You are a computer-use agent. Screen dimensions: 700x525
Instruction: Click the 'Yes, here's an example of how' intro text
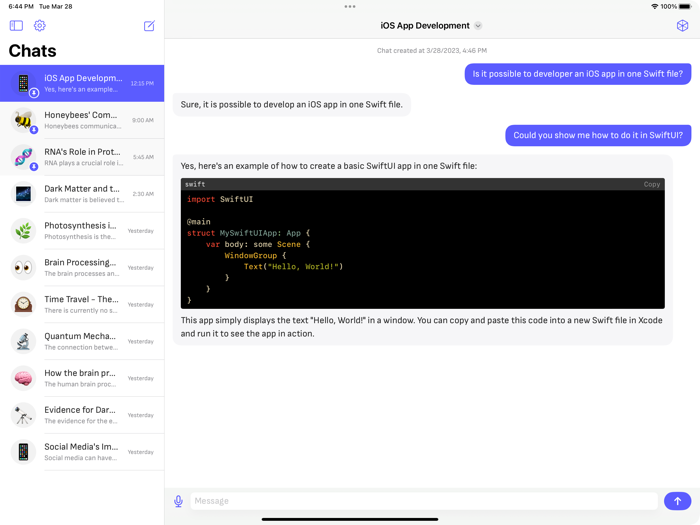tap(329, 166)
